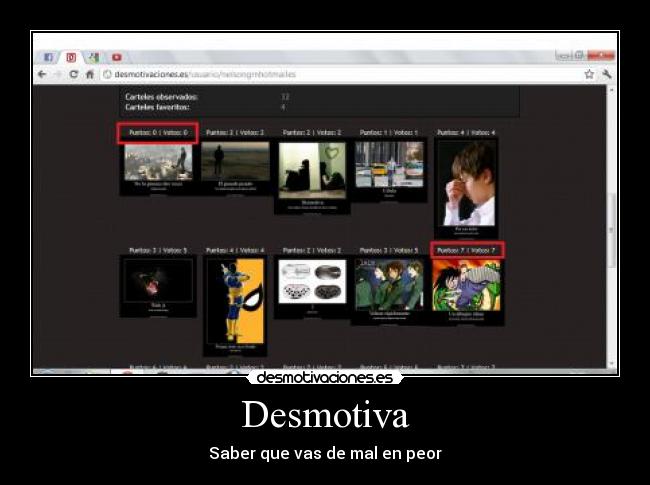Bookmark the page with the star icon
The width and height of the screenshot is (650, 485).
[x=589, y=74]
